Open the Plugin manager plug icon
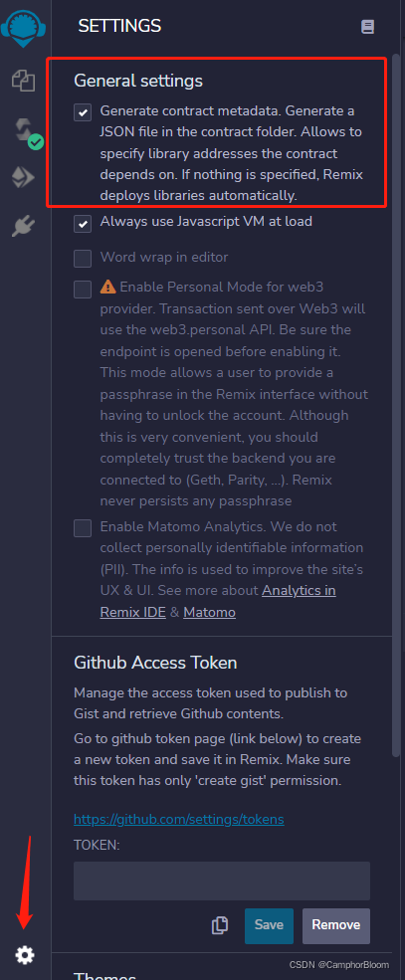Viewport: 405px width, 980px height. coord(24,227)
